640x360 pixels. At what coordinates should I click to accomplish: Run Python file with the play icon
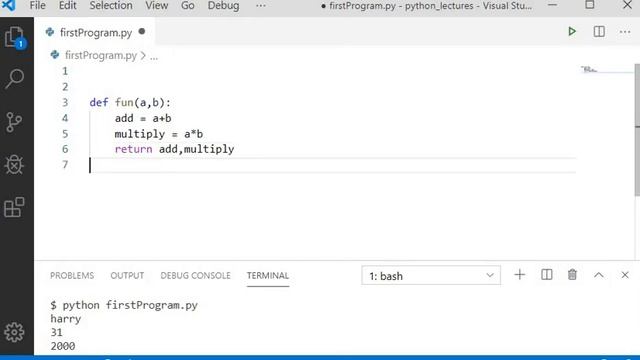click(572, 31)
